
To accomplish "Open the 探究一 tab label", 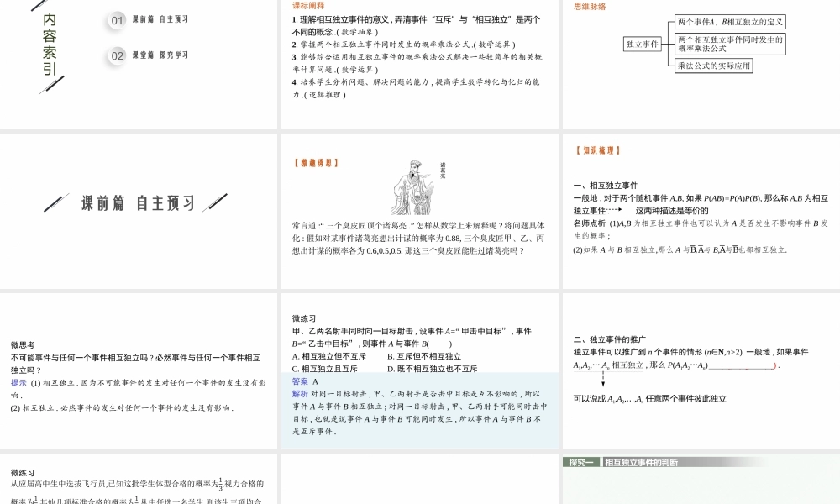I will tap(581, 462).
